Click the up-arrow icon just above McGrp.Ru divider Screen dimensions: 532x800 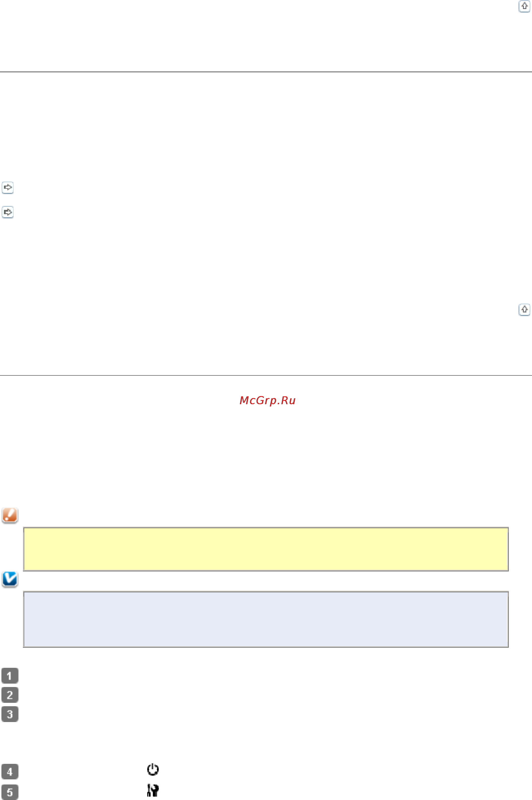525,309
